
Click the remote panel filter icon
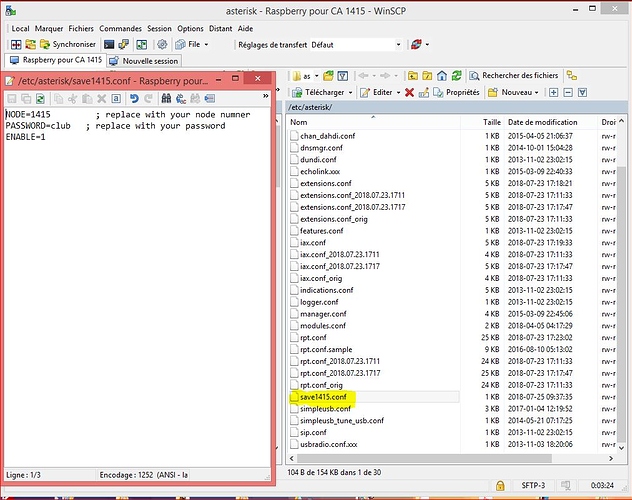342,76
